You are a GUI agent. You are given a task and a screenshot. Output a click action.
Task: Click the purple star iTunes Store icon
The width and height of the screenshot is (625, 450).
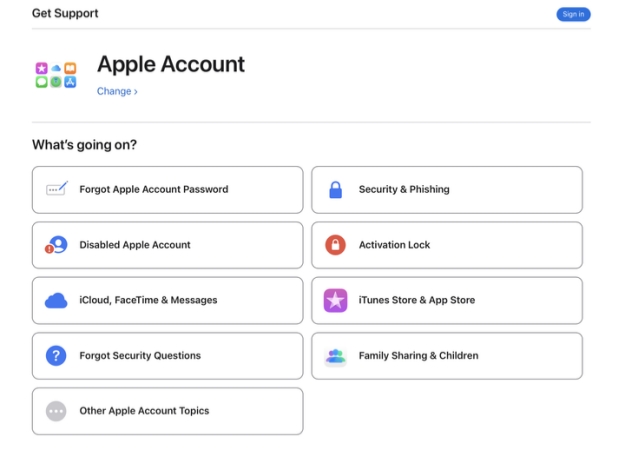pos(335,300)
